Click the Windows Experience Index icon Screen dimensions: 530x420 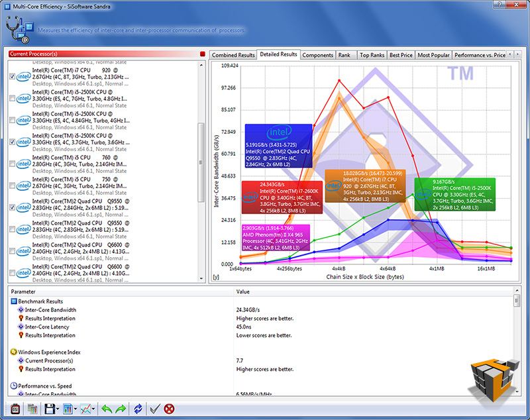(13, 352)
